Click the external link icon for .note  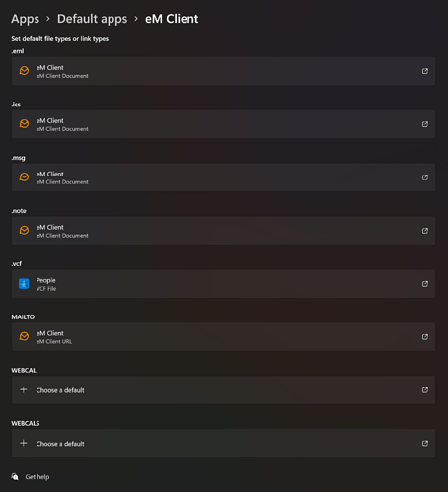(x=425, y=231)
